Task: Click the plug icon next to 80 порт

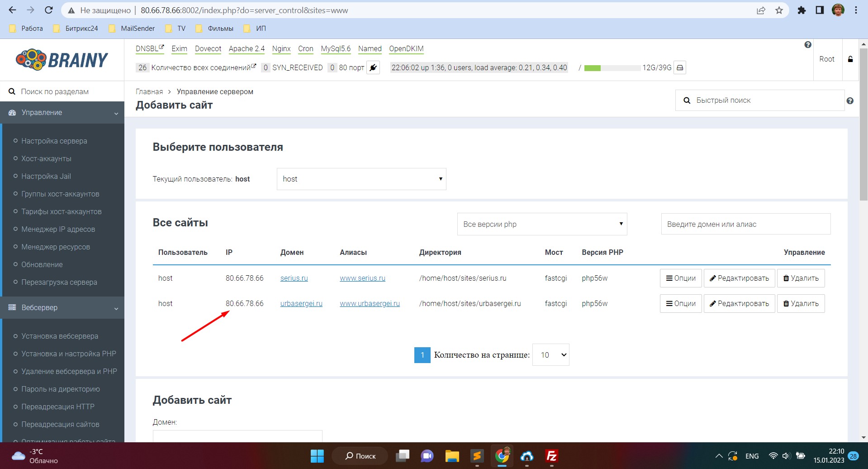Action: (372, 67)
